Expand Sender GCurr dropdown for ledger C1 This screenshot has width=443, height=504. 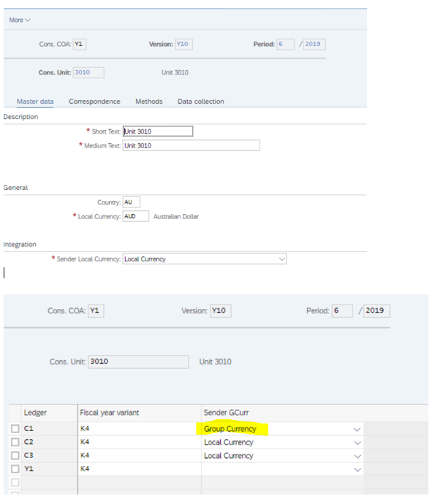coord(357,429)
